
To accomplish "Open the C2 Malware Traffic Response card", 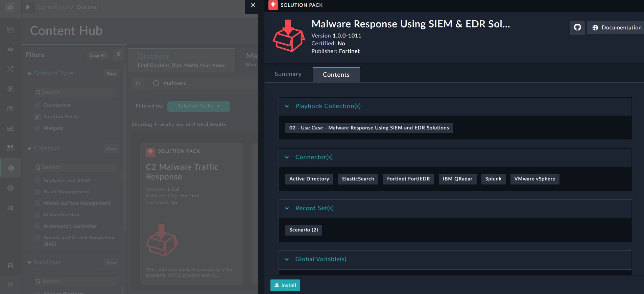I will pos(192,214).
